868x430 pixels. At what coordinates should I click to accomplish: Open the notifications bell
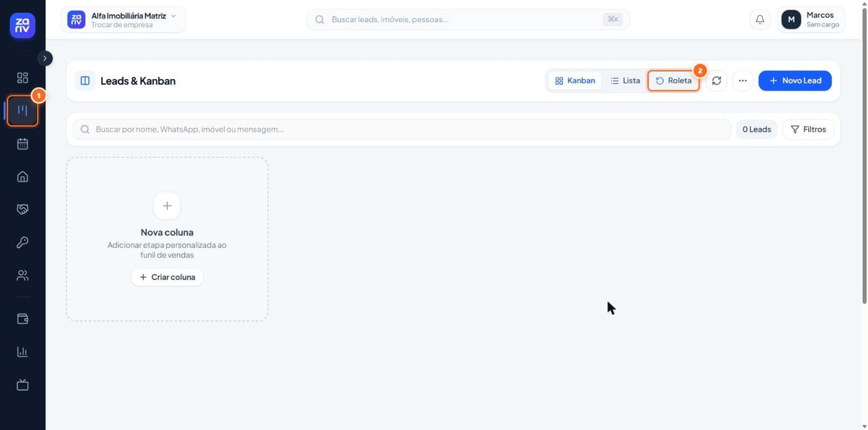[x=759, y=19]
